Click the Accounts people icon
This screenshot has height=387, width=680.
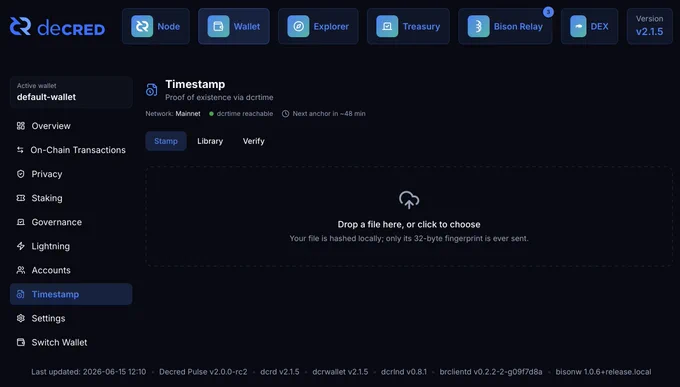[20, 270]
